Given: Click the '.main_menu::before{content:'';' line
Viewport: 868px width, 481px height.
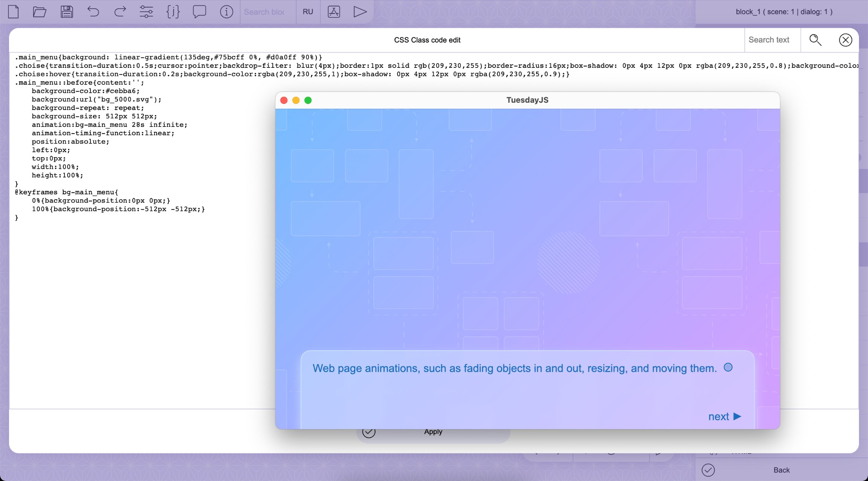Looking at the screenshot, I should click(x=79, y=82).
